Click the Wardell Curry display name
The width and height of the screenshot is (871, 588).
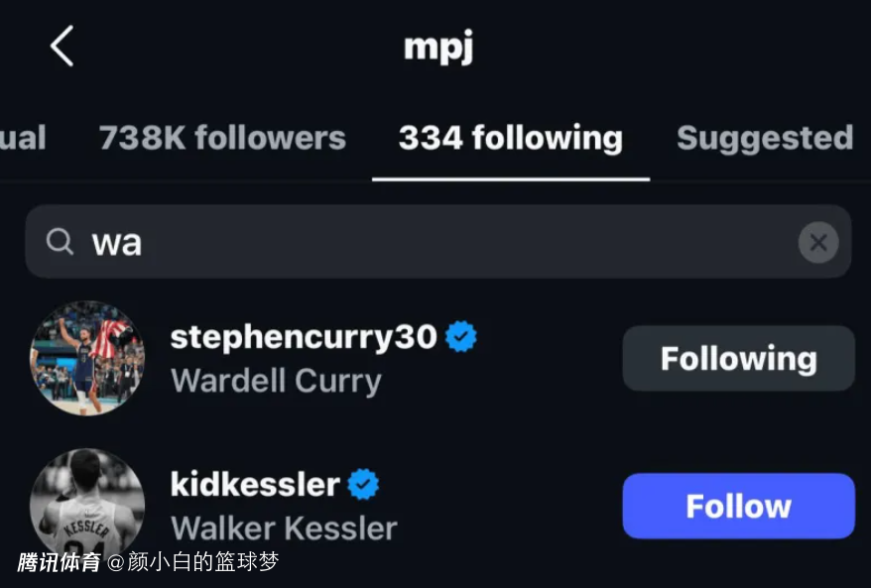(x=276, y=381)
